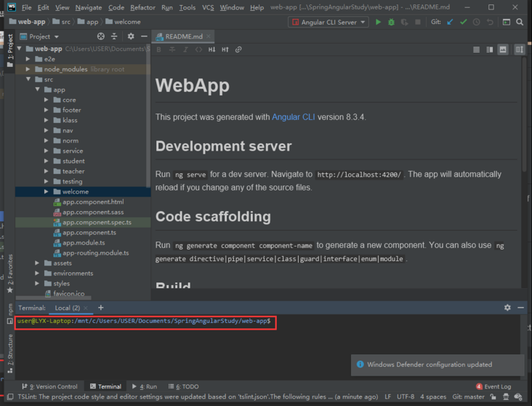The height and width of the screenshot is (406, 532).
Task: Click the Git update project arrow
Action: (451, 22)
